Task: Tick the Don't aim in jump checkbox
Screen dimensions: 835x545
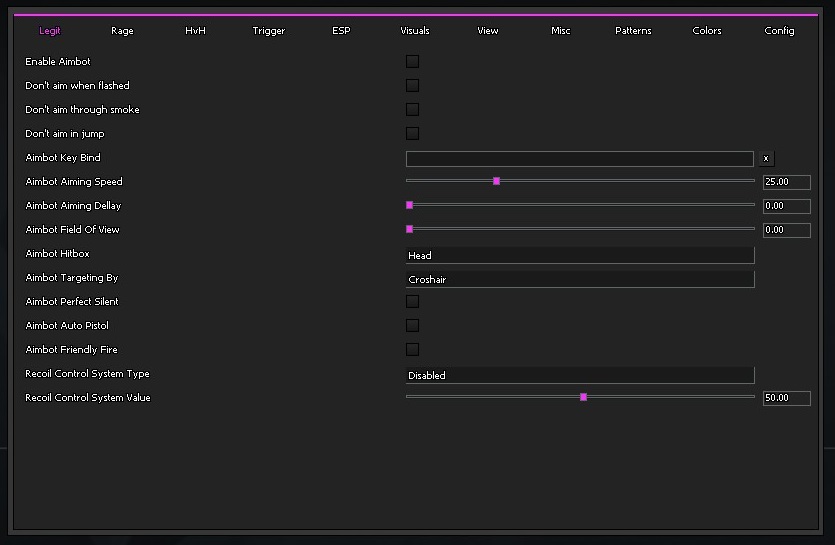Action: (x=412, y=134)
